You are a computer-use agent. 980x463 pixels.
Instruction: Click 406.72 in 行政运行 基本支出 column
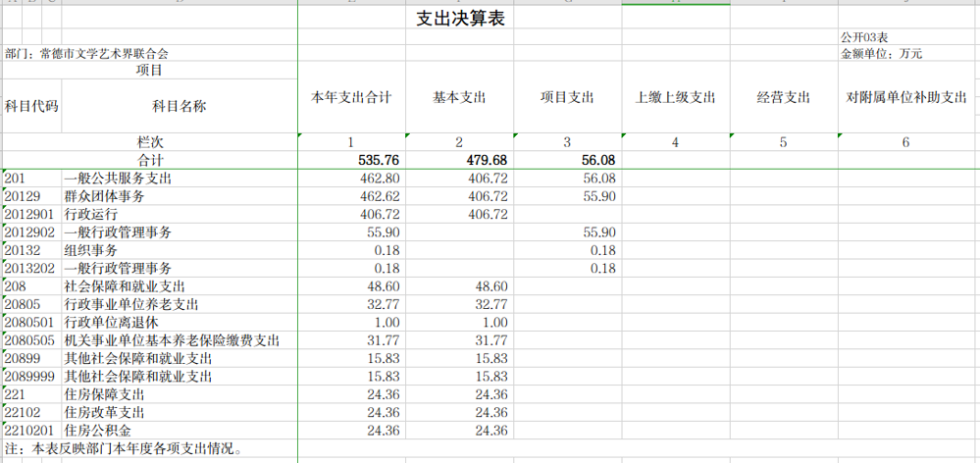pos(489,215)
